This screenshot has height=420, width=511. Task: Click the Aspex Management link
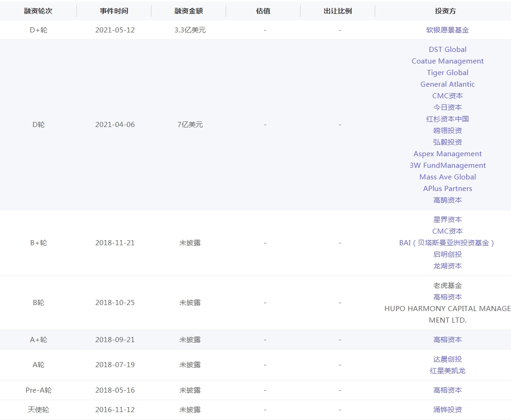(448, 153)
